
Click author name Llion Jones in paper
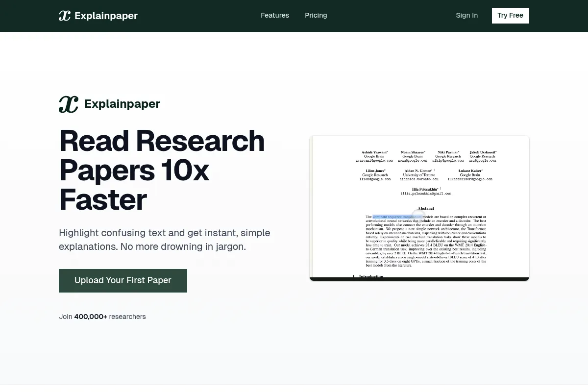click(x=375, y=171)
